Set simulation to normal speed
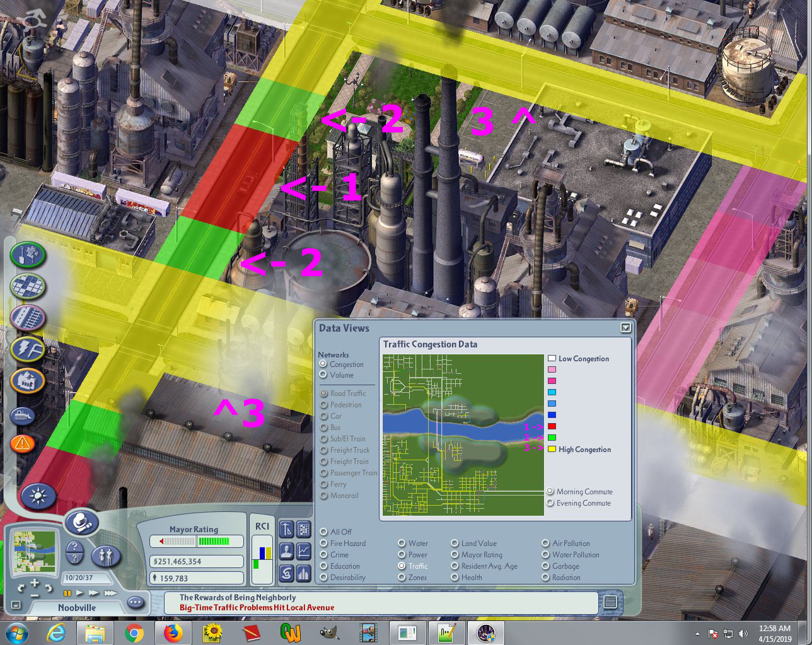The height and width of the screenshot is (645, 812). click(79, 593)
